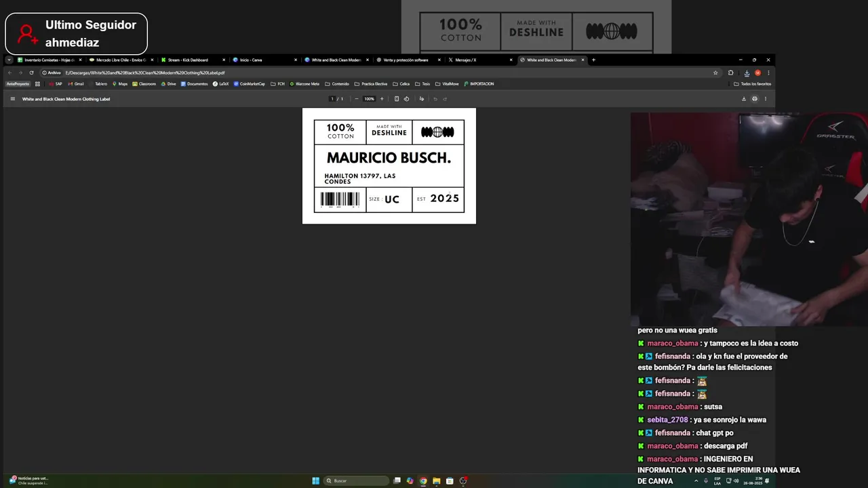Viewport: 868px width, 488px height.
Task: Bookmark this page with star icon
Action: [x=715, y=73]
